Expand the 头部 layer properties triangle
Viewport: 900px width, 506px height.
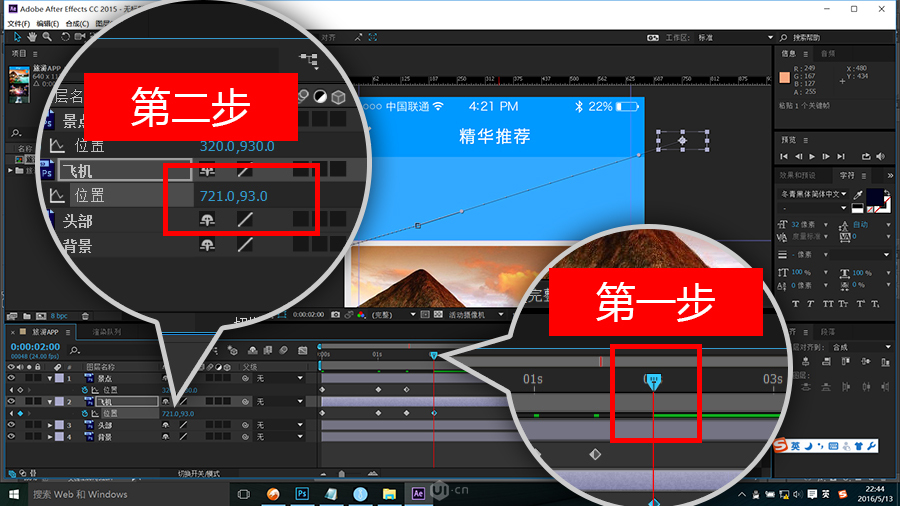pyautogui.click(x=50, y=425)
